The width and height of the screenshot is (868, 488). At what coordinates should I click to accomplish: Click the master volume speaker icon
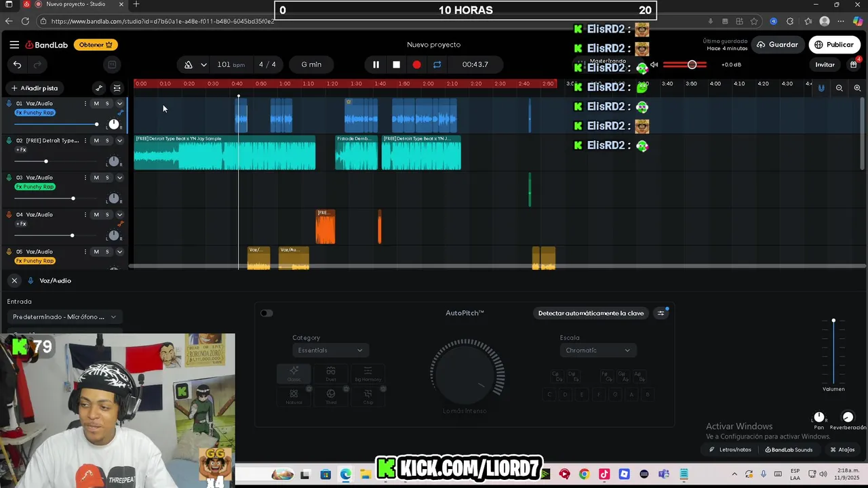[x=654, y=65]
